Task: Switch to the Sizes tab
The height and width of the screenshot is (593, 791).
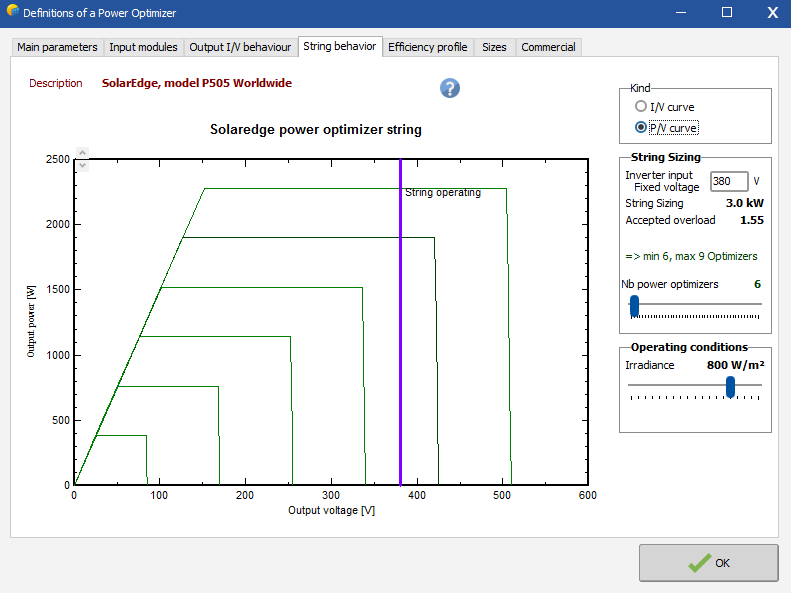Action: [494, 47]
